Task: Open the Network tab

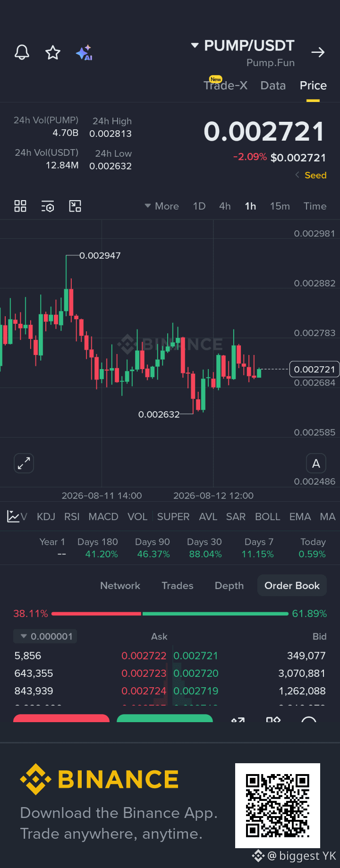Action: click(x=120, y=585)
